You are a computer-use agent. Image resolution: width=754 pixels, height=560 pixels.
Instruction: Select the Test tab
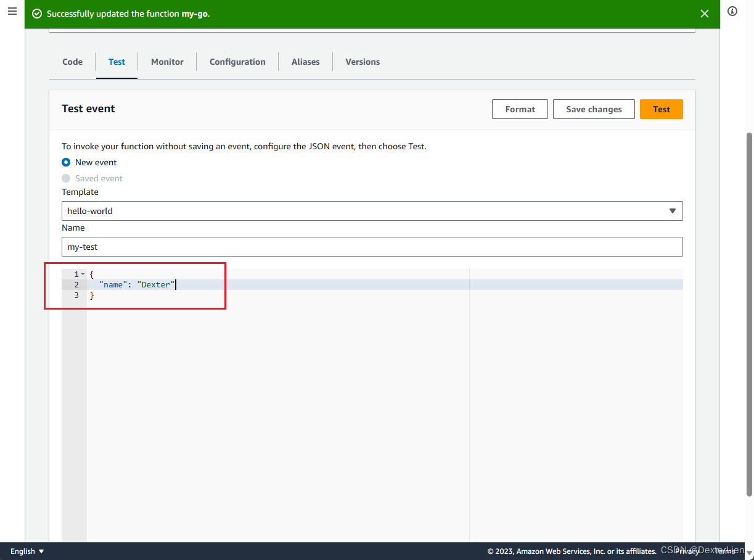click(117, 62)
